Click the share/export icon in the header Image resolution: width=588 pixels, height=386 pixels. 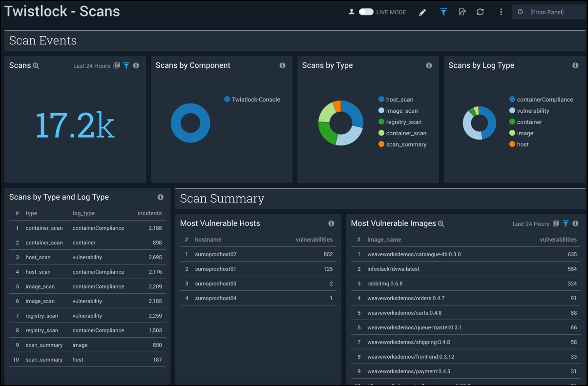coord(462,12)
